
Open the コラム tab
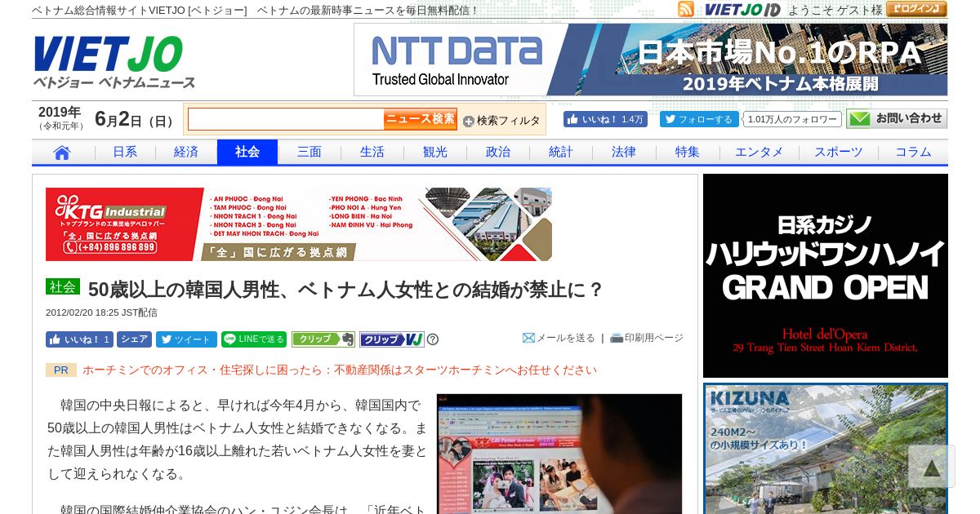(913, 153)
